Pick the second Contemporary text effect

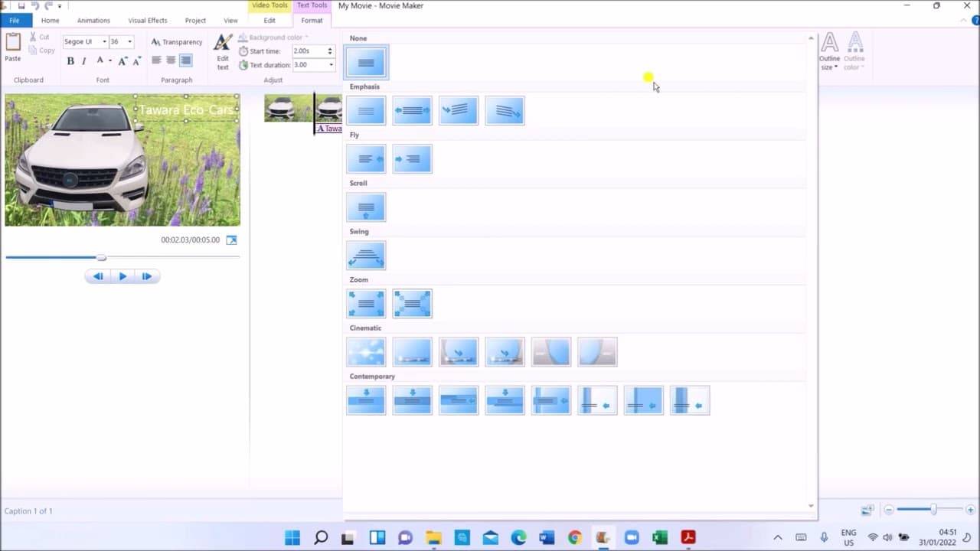click(x=412, y=399)
